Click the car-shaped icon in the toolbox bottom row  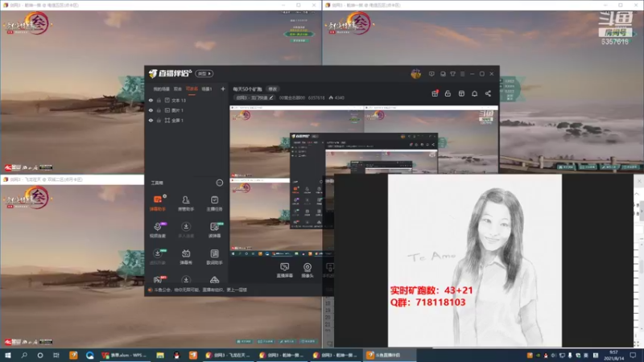(214, 279)
